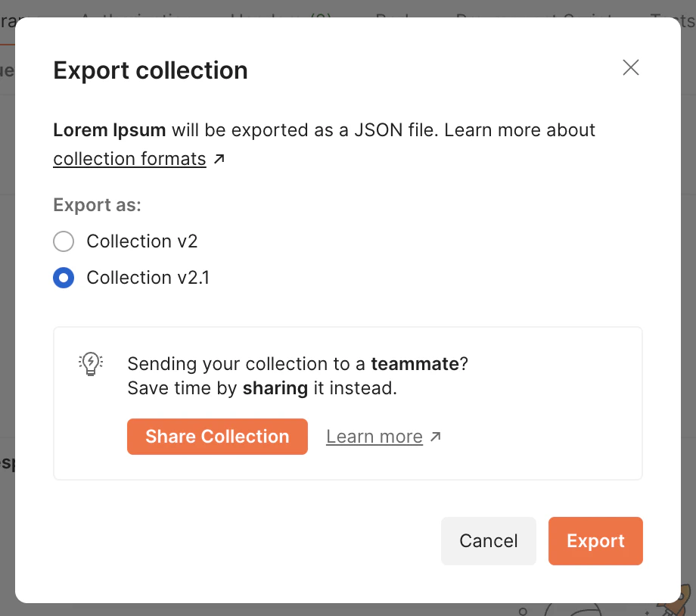Confirm with the Export button

click(595, 540)
